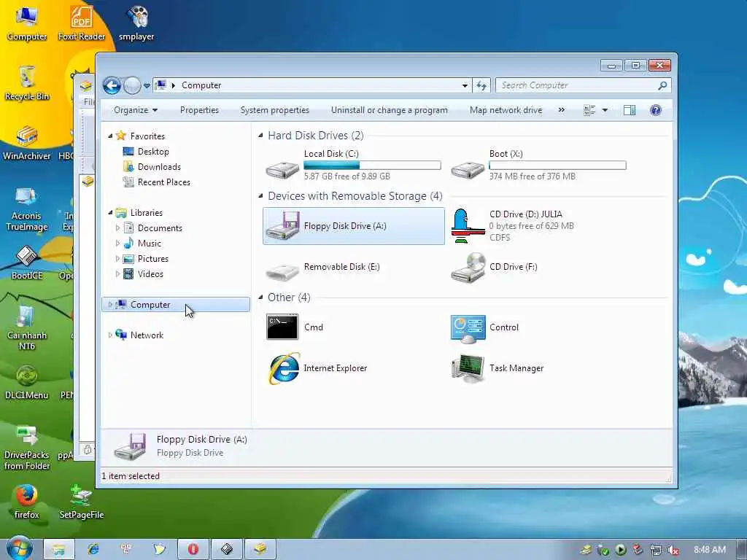The width and height of the screenshot is (747, 560).
Task: Click the change view icon
Action: [x=589, y=110]
